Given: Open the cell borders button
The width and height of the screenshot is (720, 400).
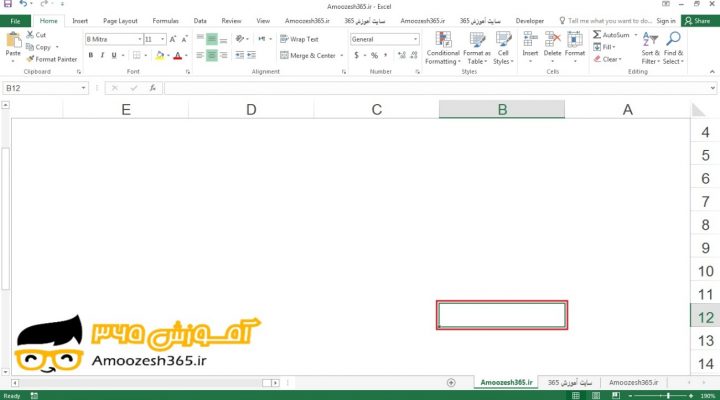Looking at the screenshot, I should [x=136, y=55].
